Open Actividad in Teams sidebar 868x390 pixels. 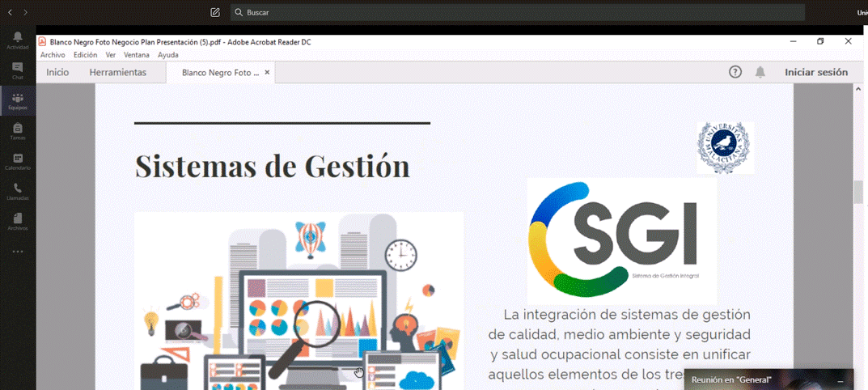click(18, 40)
